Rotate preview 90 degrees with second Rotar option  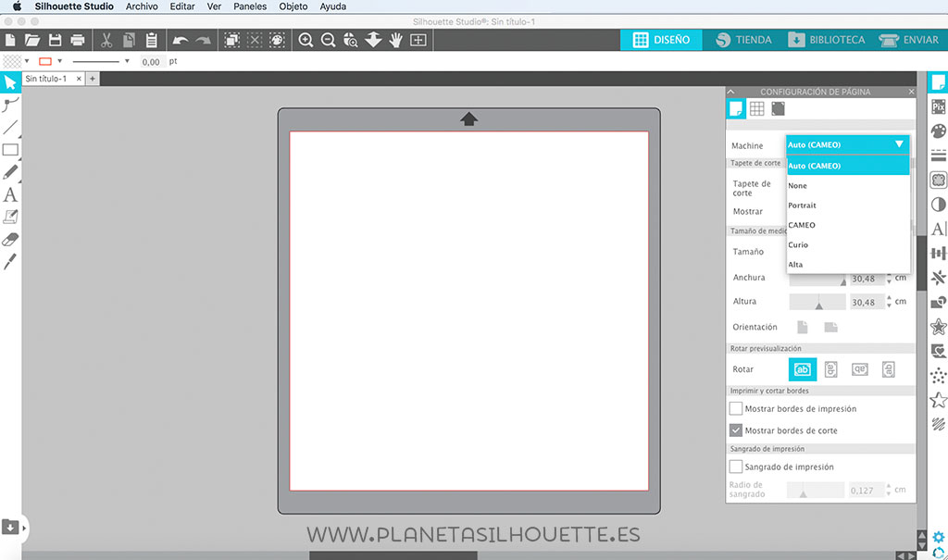(x=831, y=369)
